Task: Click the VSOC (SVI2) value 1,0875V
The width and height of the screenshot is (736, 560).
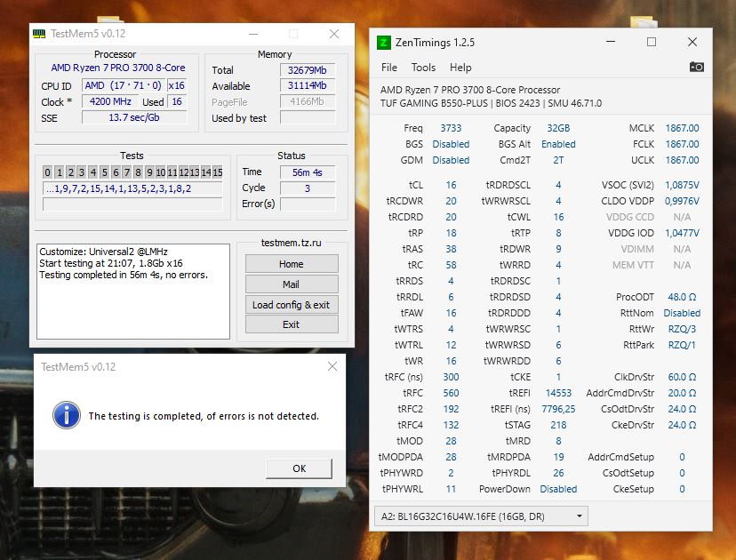Action: coord(682,185)
